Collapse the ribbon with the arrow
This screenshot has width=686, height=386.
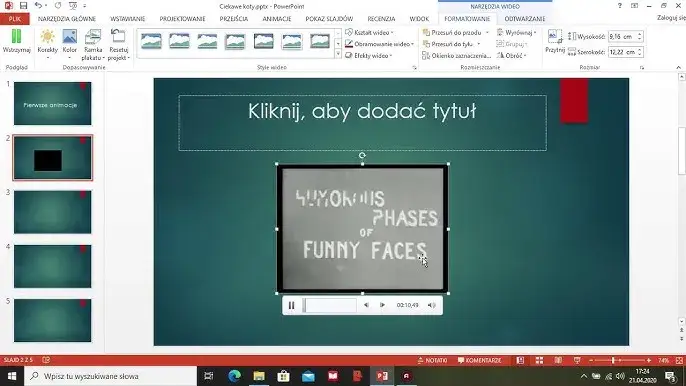tap(679, 67)
